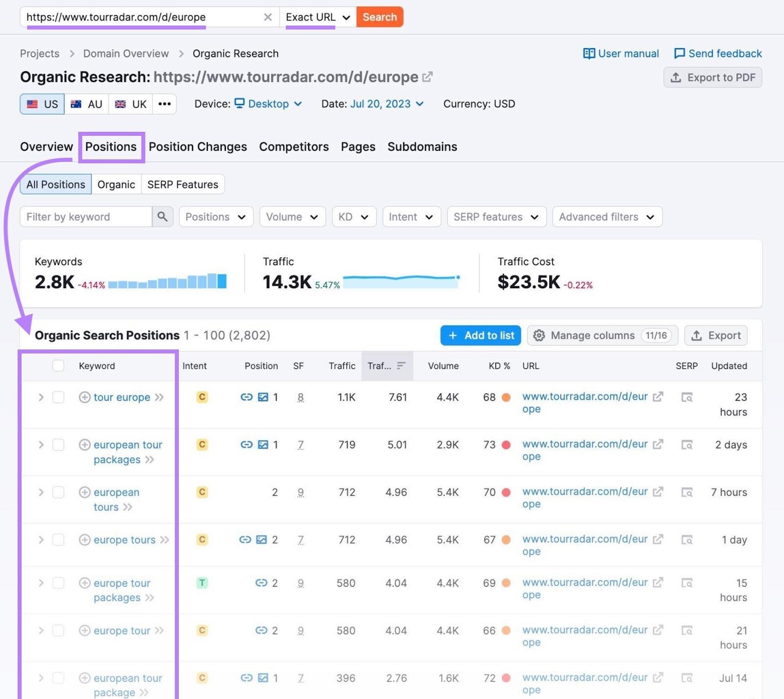View SERP snapshot for european tours row

coord(687,492)
